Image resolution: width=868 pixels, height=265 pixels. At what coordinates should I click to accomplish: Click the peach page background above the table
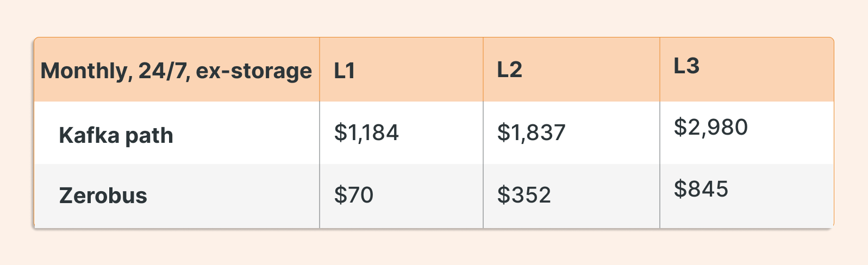point(434,17)
